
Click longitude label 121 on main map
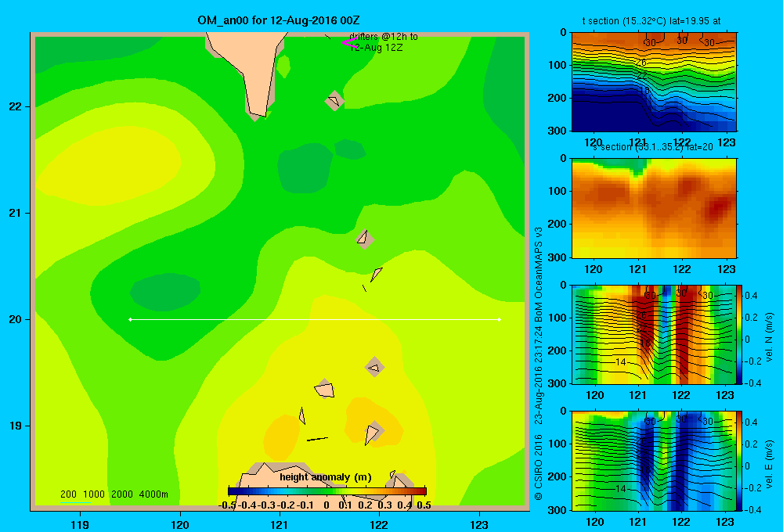coord(280,524)
